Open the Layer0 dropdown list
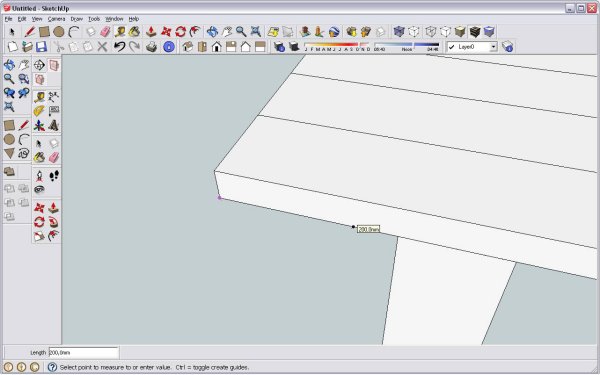600x375 pixels. click(472, 47)
